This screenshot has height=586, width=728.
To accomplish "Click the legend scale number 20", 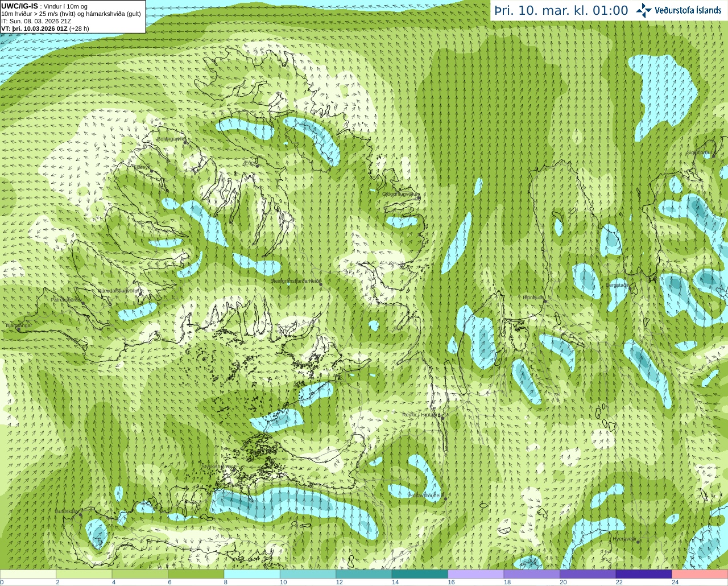I will 563,582.
